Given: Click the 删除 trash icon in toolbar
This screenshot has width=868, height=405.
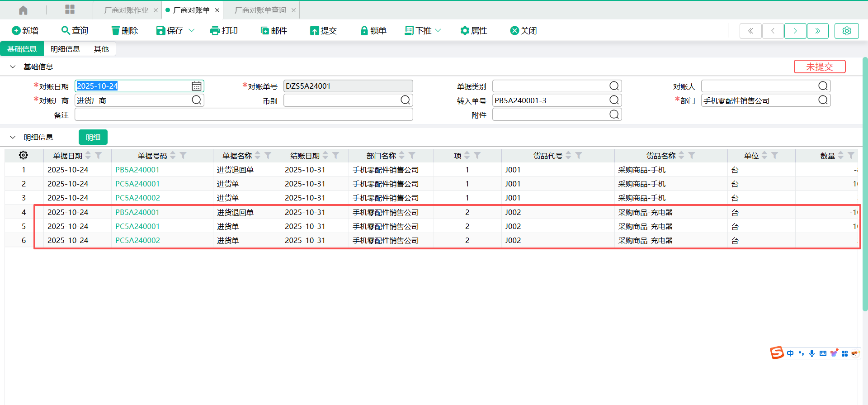Looking at the screenshot, I should tap(116, 31).
